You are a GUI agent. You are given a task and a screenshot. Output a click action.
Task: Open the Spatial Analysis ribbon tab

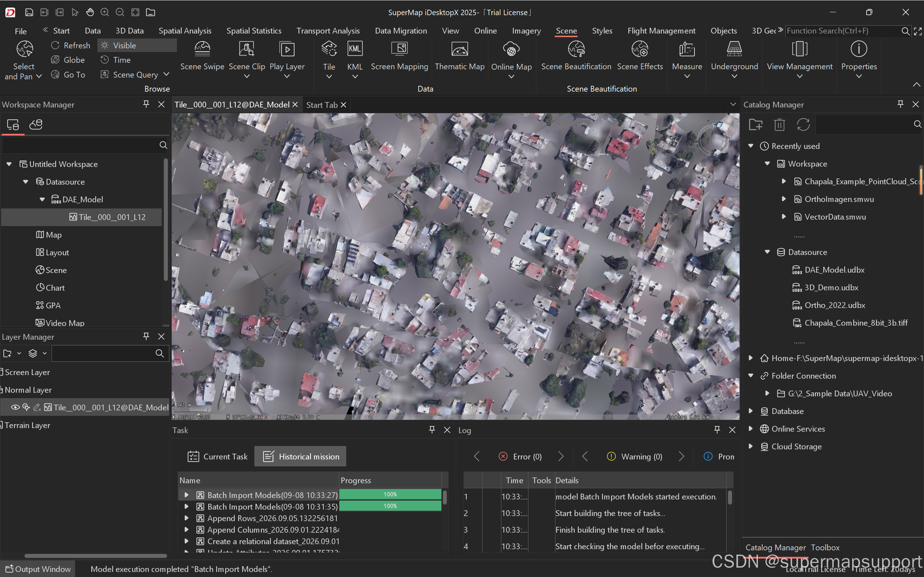point(185,31)
